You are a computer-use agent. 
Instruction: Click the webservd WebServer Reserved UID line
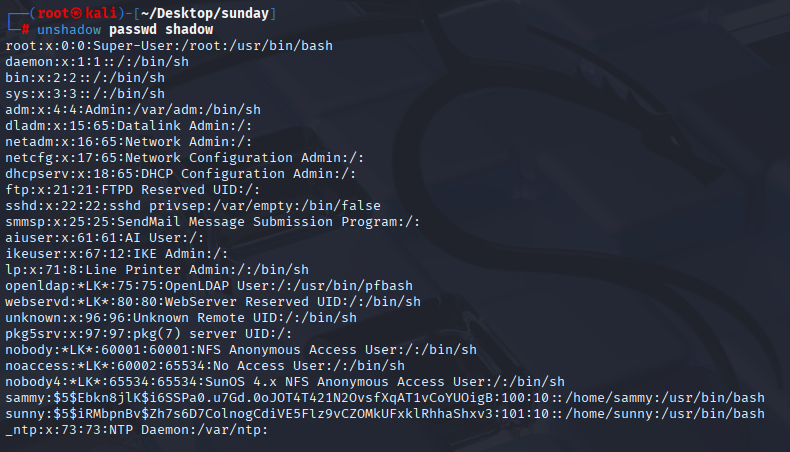click(x=213, y=302)
